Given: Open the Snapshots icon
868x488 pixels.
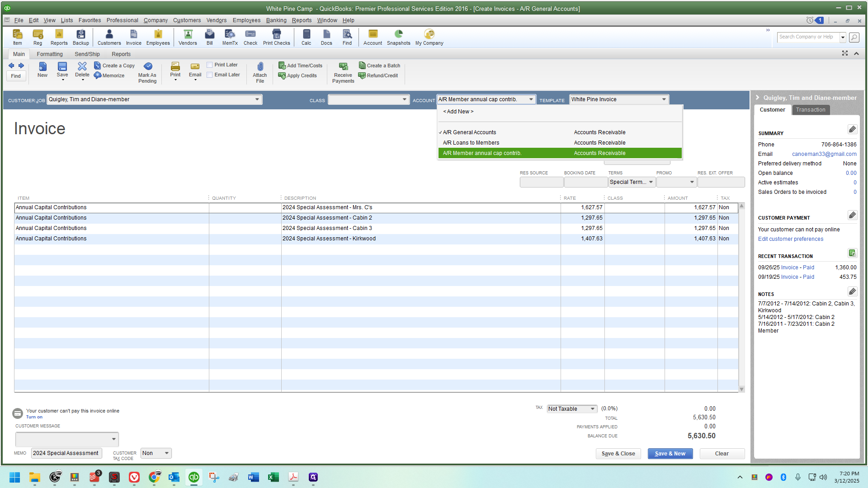Looking at the screenshot, I should [398, 37].
